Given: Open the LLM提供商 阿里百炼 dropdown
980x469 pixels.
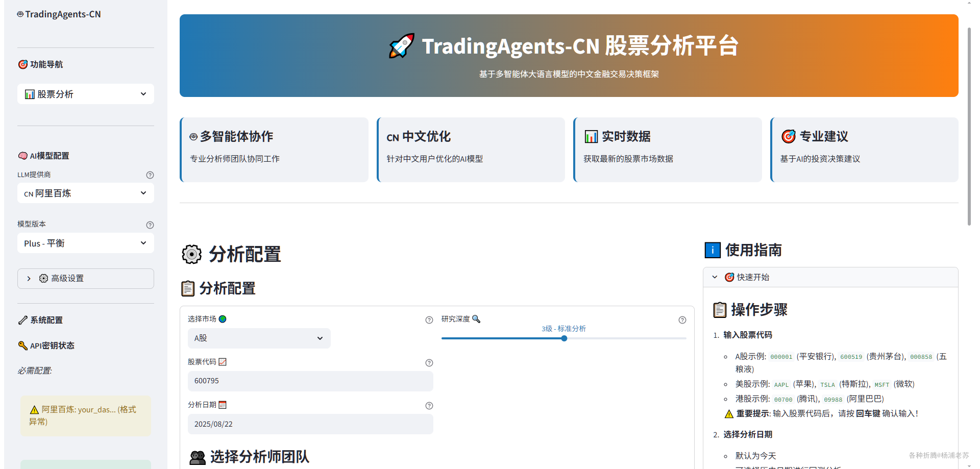Looking at the screenshot, I should pyautogui.click(x=86, y=193).
